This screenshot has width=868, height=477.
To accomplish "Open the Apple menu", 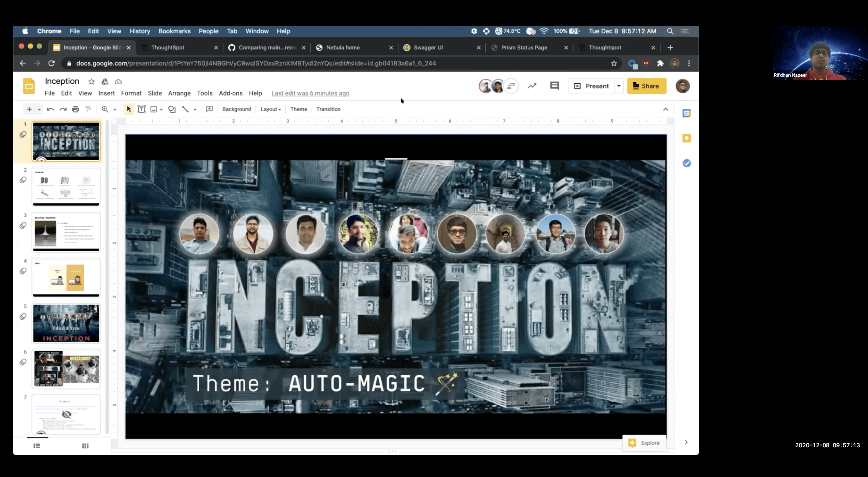I will (25, 31).
